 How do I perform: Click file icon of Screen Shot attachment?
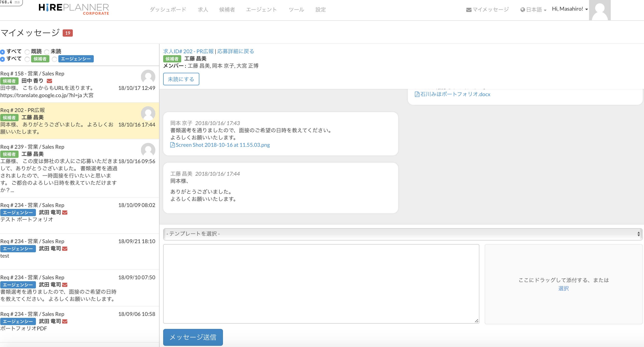click(172, 145)
